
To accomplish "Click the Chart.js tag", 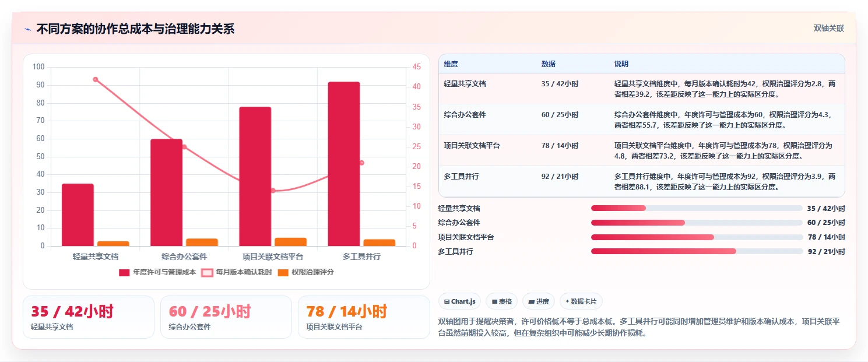I will [x=460, y=301].
